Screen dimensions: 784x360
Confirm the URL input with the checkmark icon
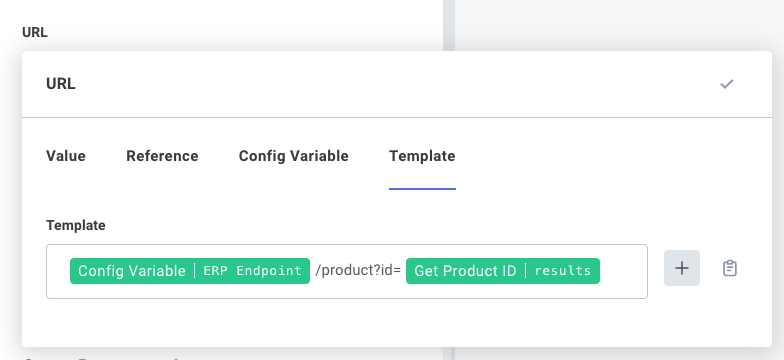click(x=726, y=84)
